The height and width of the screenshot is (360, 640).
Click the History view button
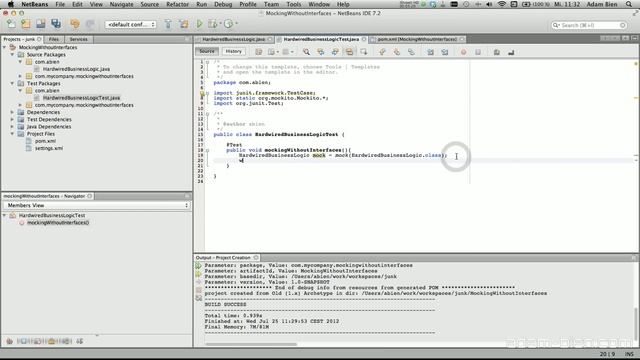(233, 51)
